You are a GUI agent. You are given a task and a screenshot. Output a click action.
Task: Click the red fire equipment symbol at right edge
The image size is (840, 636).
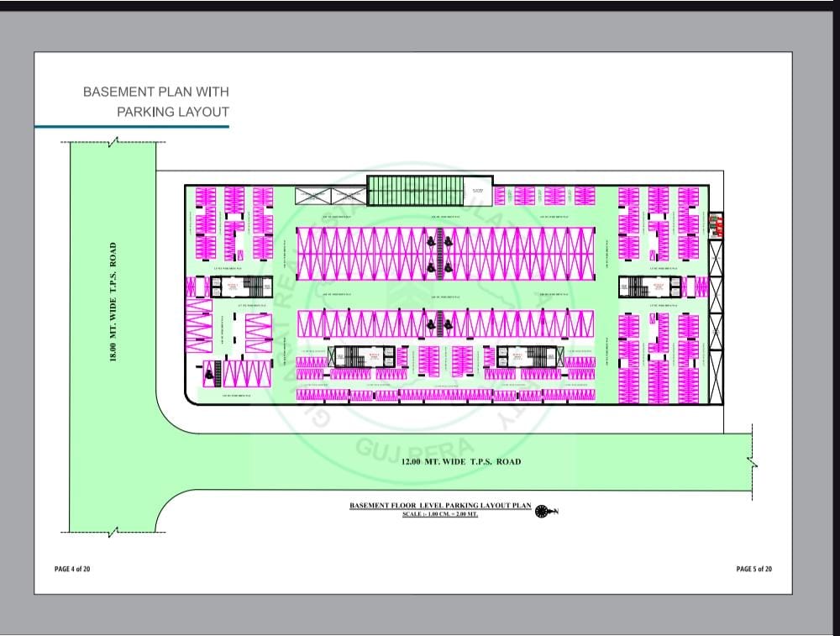coord(716,224)
